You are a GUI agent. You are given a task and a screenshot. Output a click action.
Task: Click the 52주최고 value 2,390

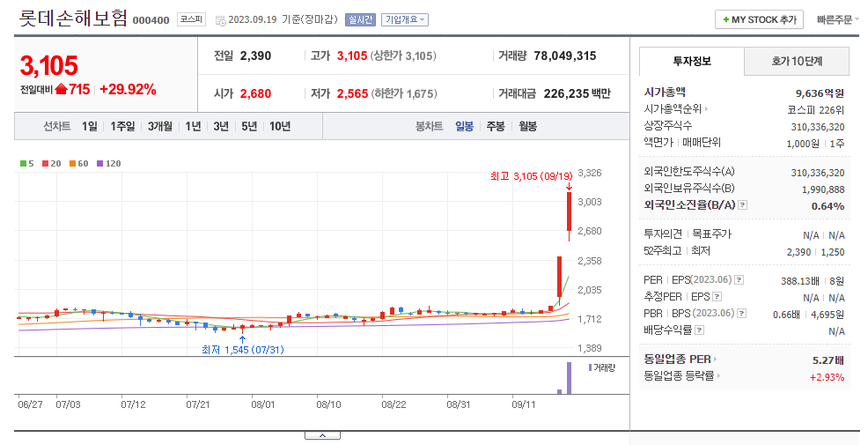pos(798,252)
